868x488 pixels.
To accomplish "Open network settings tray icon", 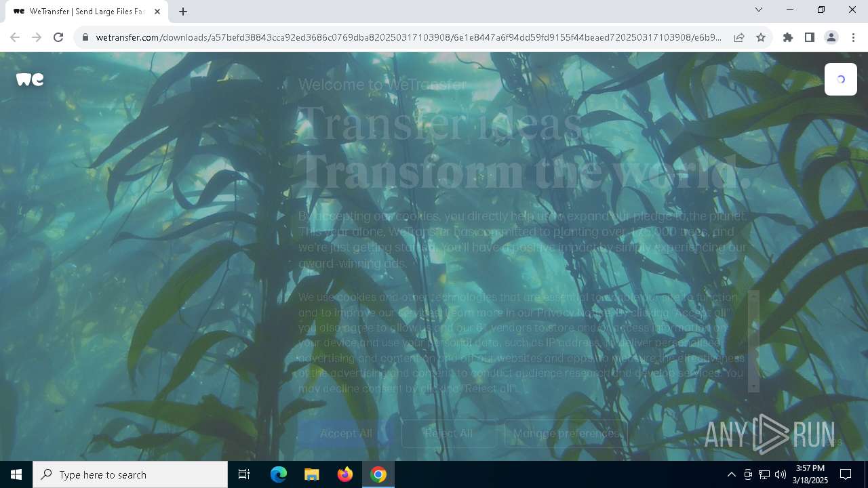I will [x=764, y=474].
